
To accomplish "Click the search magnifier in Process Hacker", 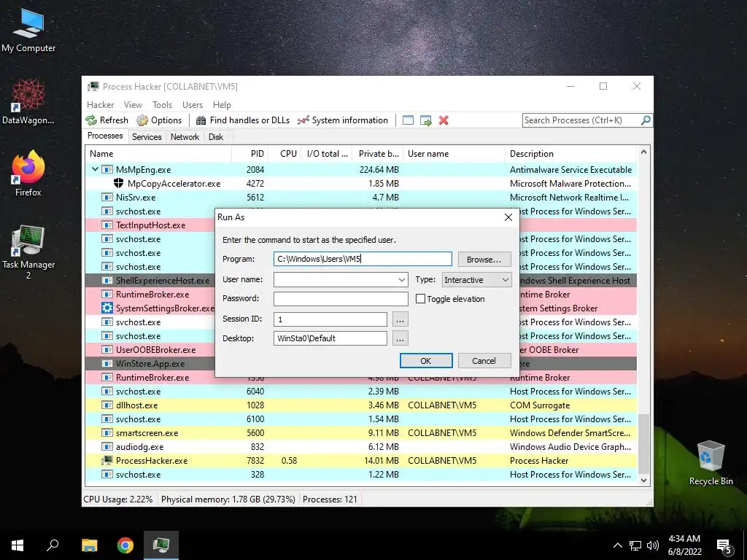I will pyautogui.click(x=646, y=120).
